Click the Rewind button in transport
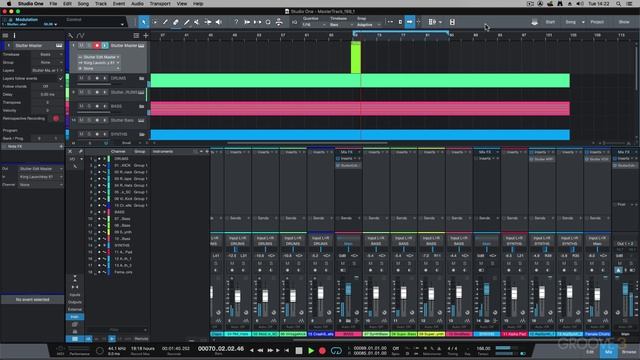640x360 pixels. pyautogui.click(x=260, y=351)
